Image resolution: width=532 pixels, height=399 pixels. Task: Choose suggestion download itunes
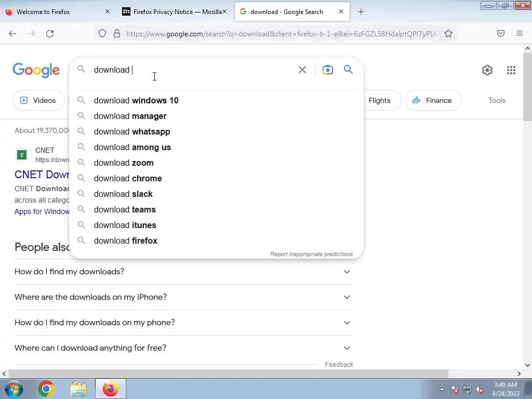tap(216, 225)
